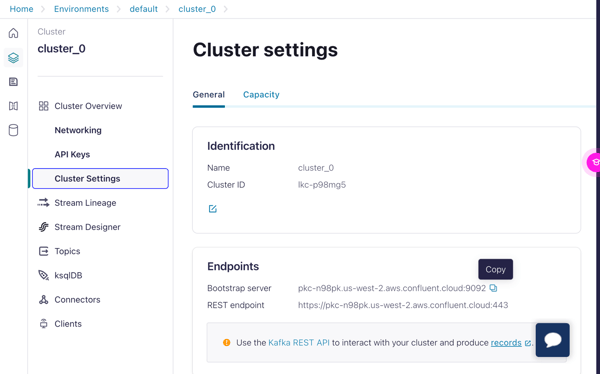Go to default breadcrumb
This screenshot has width=600, height=374.
(x=143, y=9)
